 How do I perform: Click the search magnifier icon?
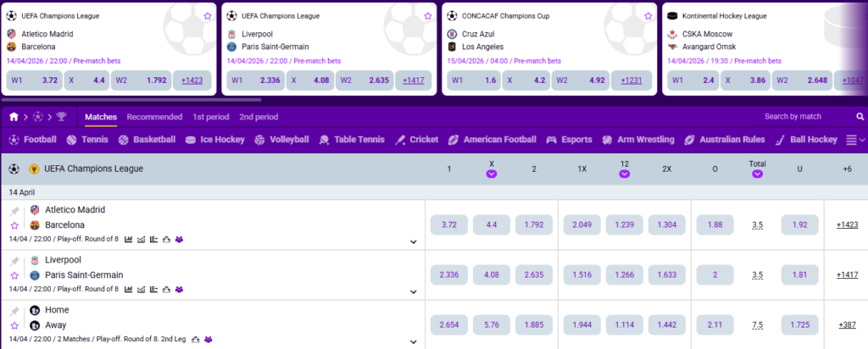pyautogui.click(x=860, y=117)
